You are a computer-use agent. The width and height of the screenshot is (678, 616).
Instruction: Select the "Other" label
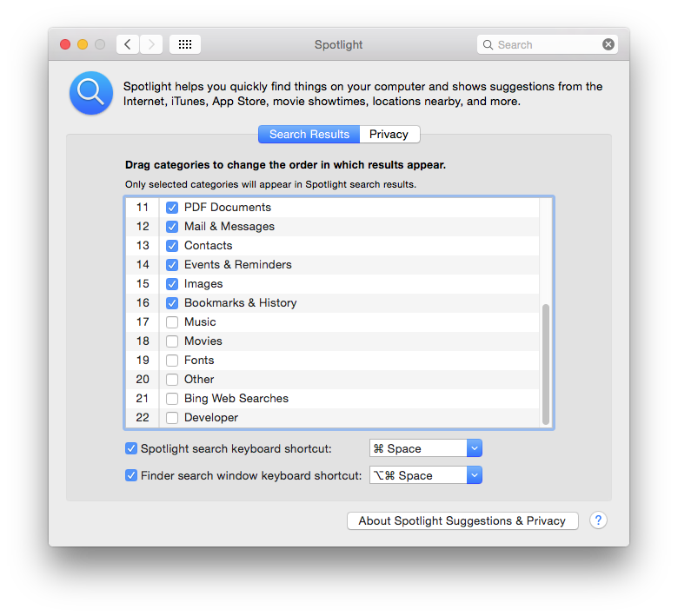click(x=199, y=380)
